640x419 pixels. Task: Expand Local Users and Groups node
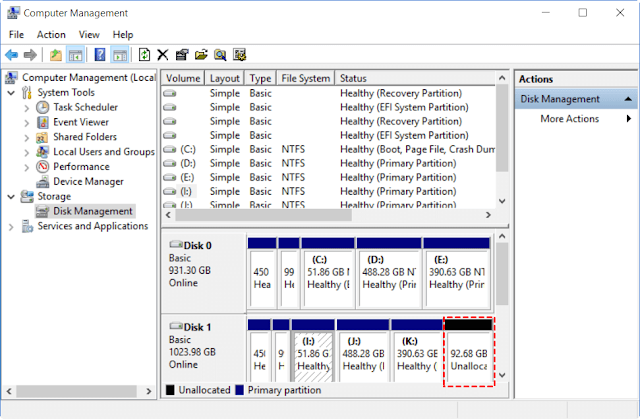point(27,153)
